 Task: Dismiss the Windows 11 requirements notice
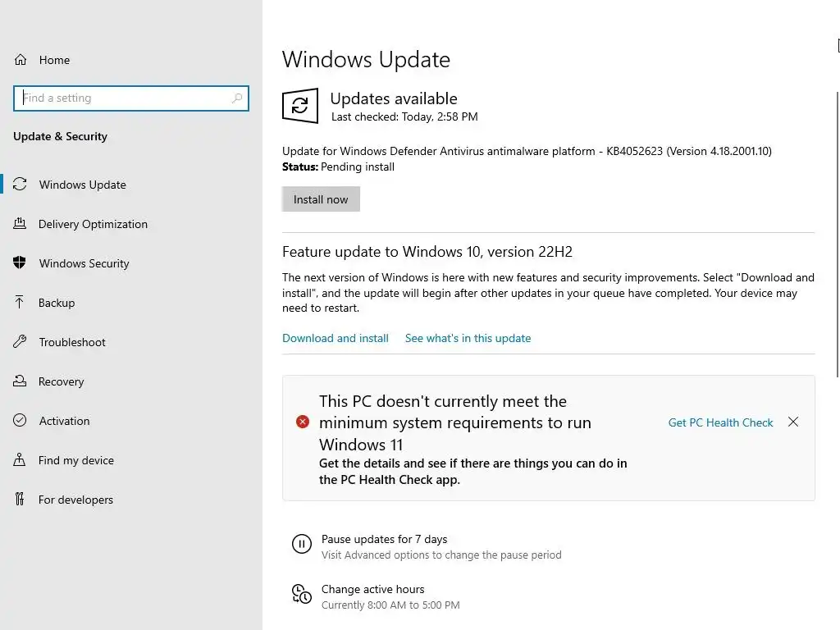(x=793, y=422)
